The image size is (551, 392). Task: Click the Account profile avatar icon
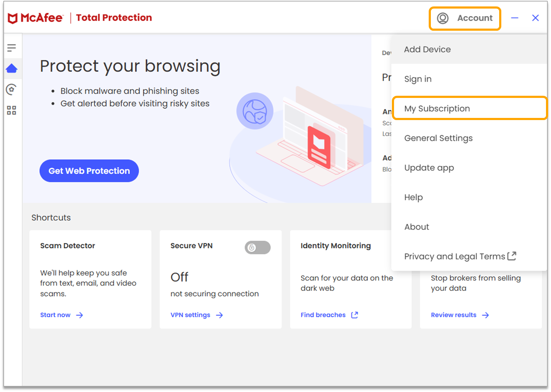click(x=443, y=18)
